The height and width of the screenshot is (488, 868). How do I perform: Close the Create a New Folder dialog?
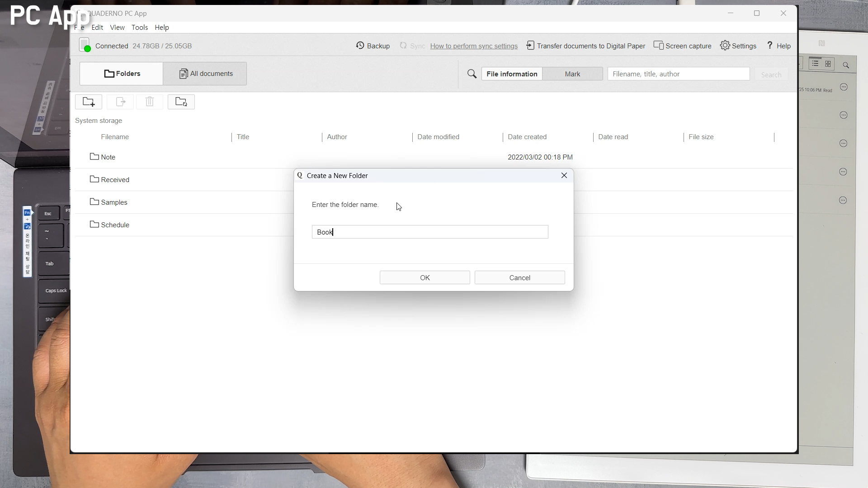tap(564, 175)
